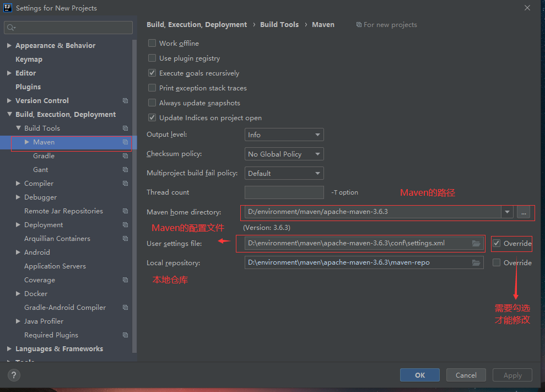
Task: Open the Output level dropdown showing Info
Action: [x=284, y=135]
